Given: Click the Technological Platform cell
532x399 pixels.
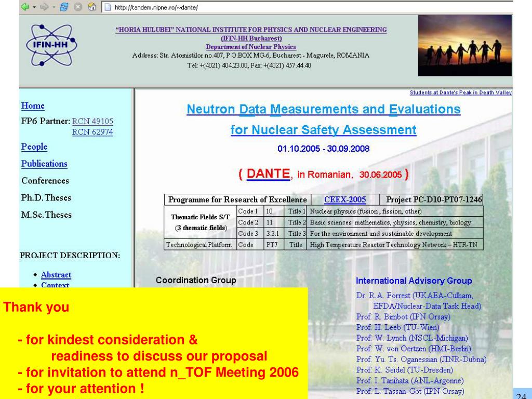Looking at the screenshot, I should [x=199, y=245].
